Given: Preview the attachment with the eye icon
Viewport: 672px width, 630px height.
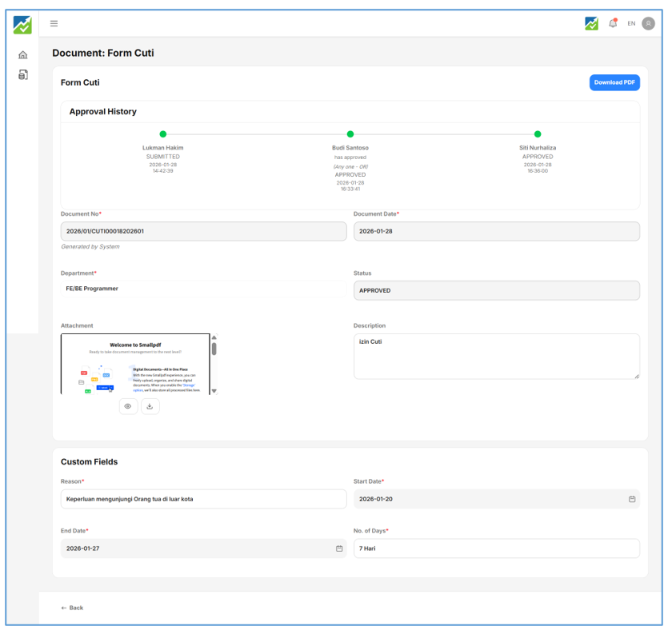Looking at the screenshot, I should pos(128,406).
